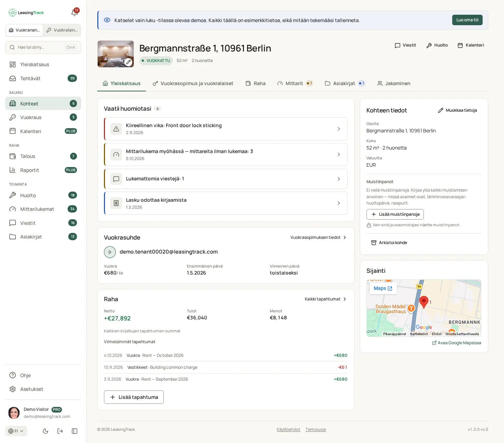Open Asiakirjat in the sidebar

43,237
